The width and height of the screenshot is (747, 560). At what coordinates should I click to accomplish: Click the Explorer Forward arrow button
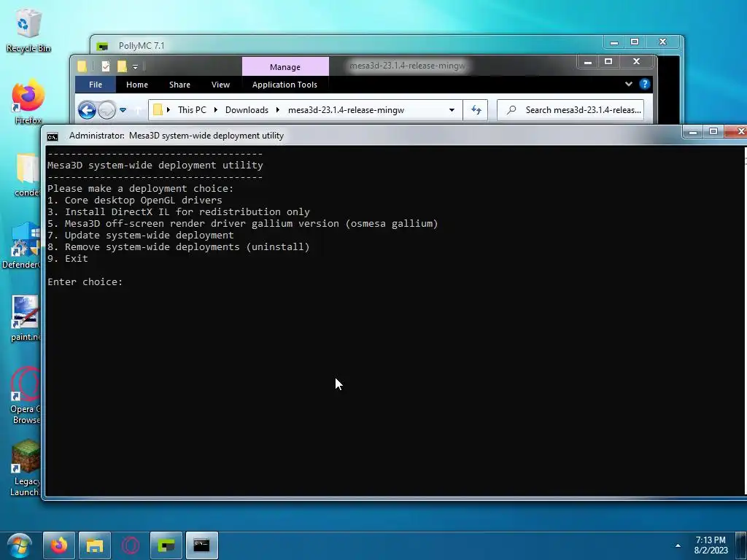click(x=107, y=111)
